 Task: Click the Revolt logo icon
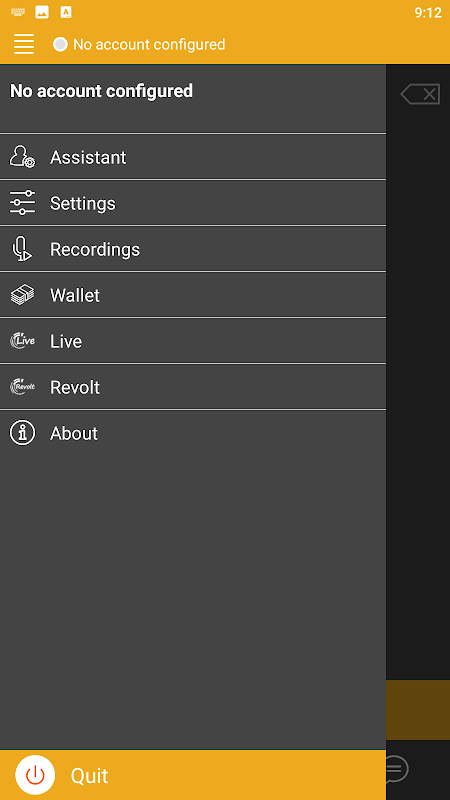coord(22,387)
